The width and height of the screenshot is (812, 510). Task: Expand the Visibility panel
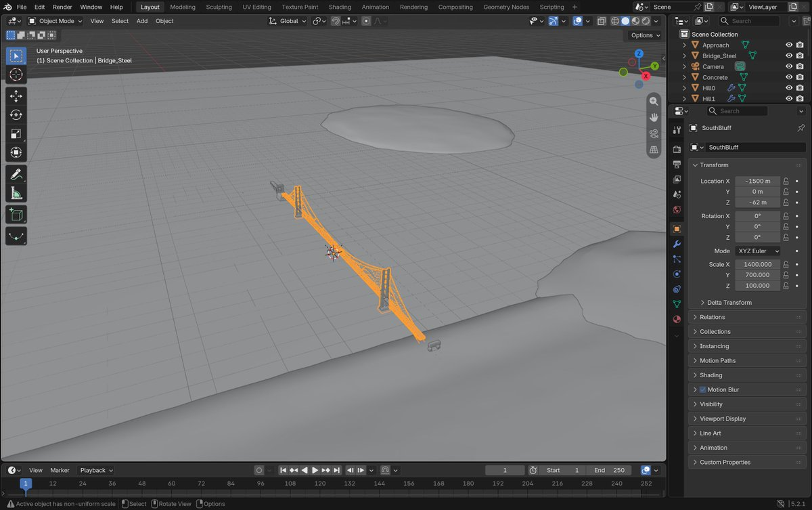[747, 404]
